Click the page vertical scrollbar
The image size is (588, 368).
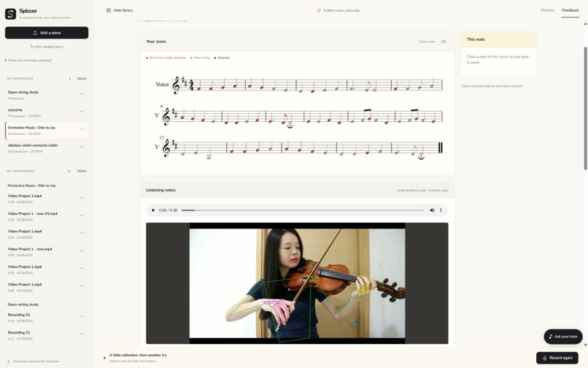tap(585, 108)
